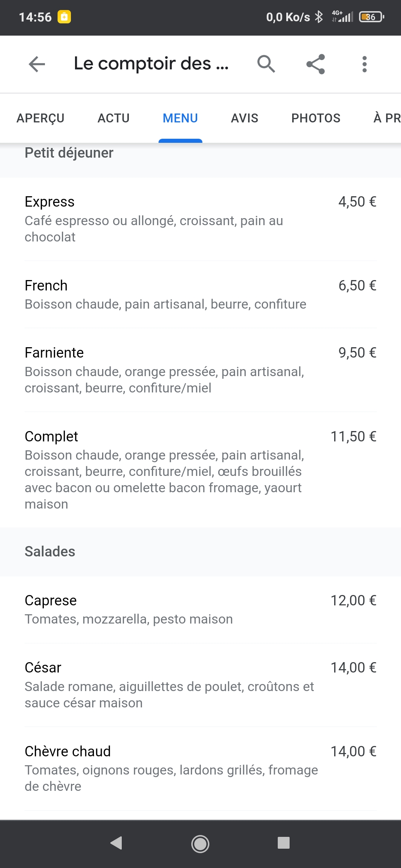Tap the César salad entry
Viewport: 401px width, 868px height.
click(x=200, y=685)
